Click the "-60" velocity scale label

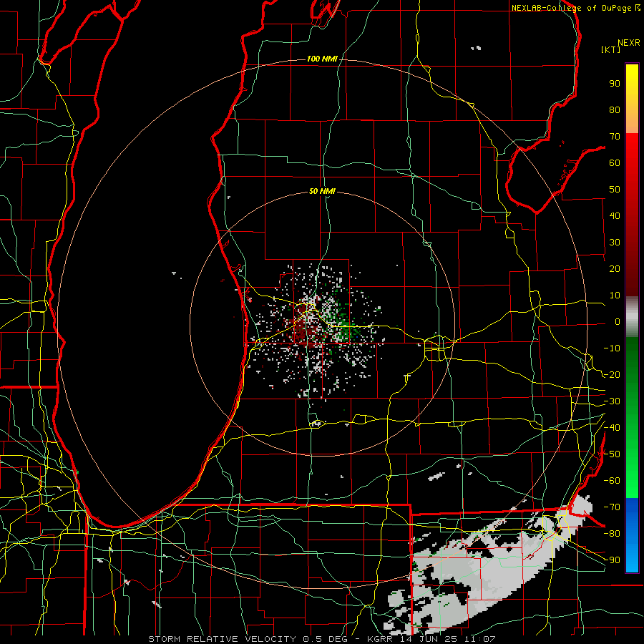(612, 481)
